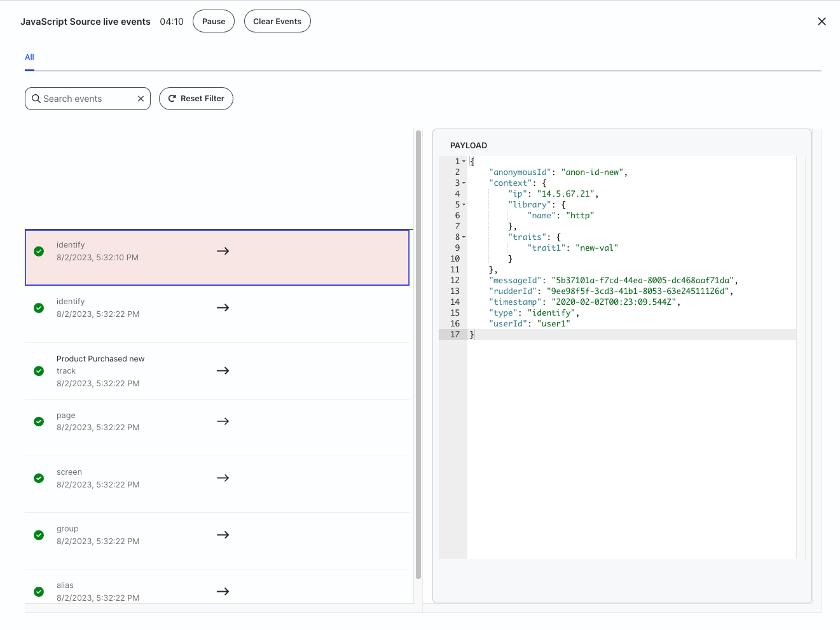Viewport: 840px width, 630px height.
Task: Click green status check of page event
Action: coord(39,421)
